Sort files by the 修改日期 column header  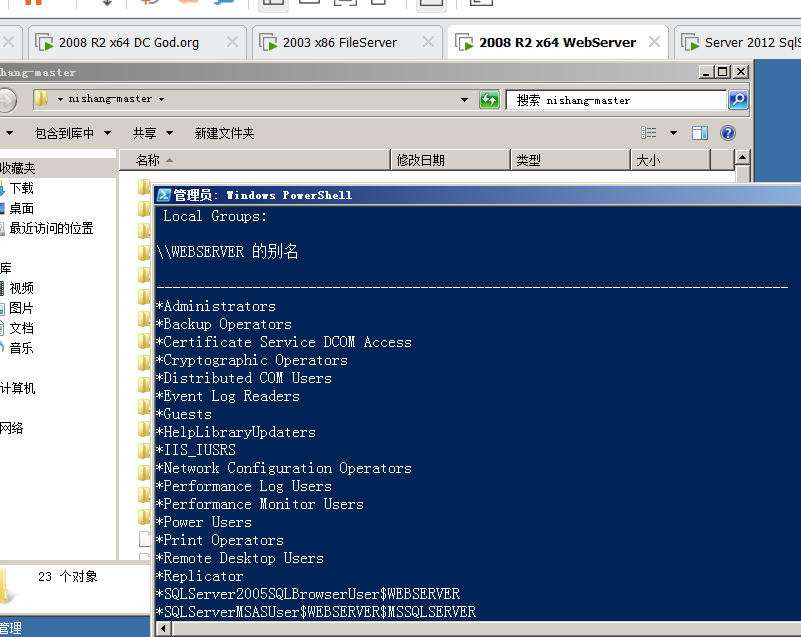click(420, 160)
